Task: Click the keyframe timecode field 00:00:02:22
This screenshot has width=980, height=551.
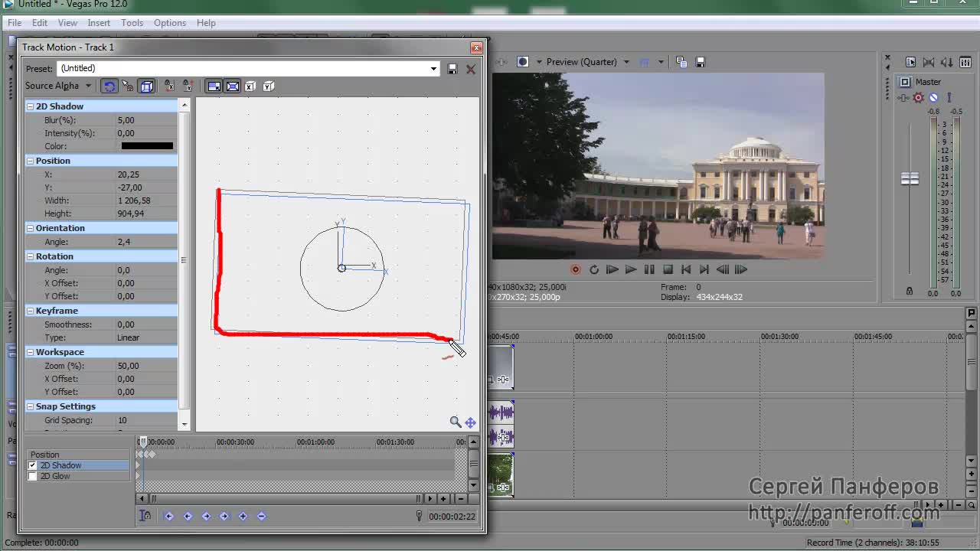Action: point(452,517)
